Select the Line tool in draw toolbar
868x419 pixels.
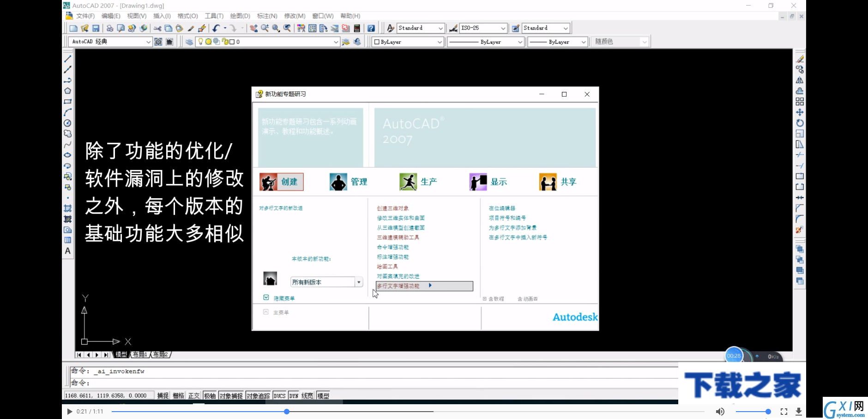click(x=68, y=59)
